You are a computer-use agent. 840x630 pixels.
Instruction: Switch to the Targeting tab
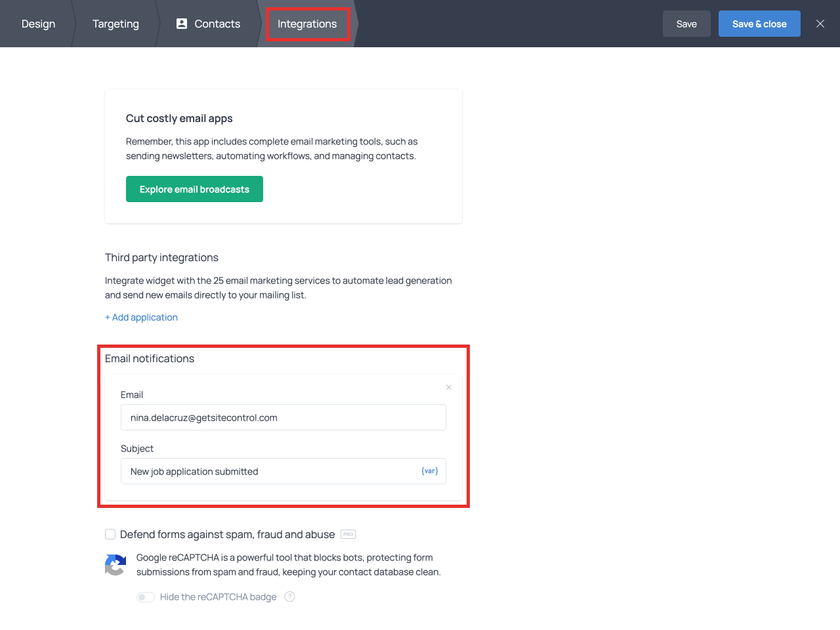click(115, 24)
